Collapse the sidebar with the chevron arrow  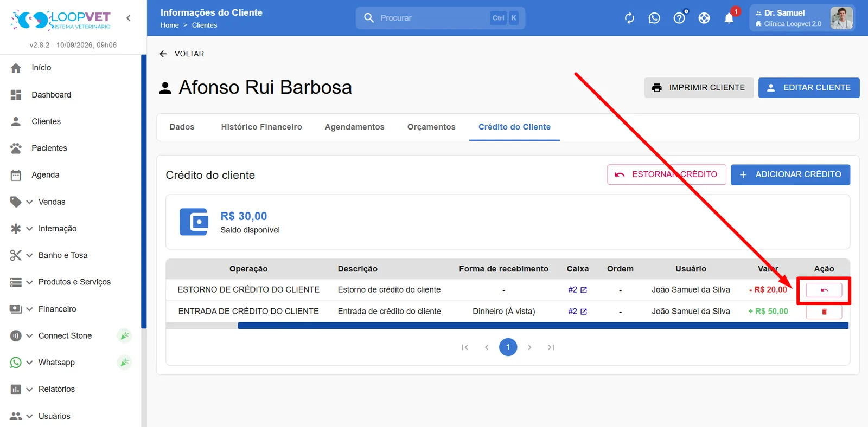pyautogui.click(x=129, y=18)
